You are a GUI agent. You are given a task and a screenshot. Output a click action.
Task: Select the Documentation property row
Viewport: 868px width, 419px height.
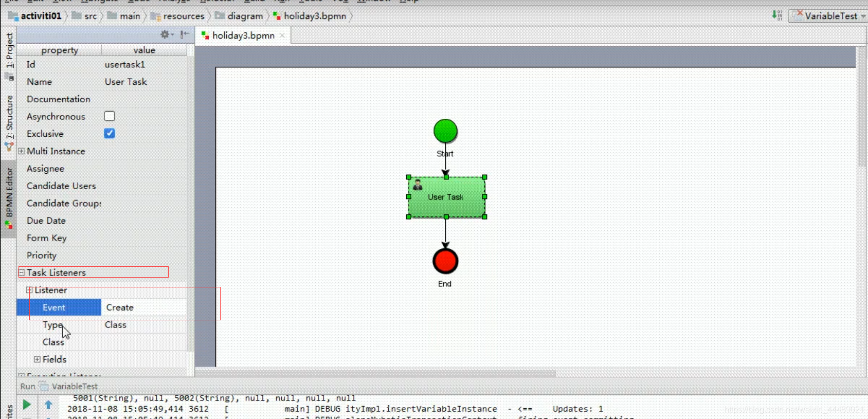[102, 99]
